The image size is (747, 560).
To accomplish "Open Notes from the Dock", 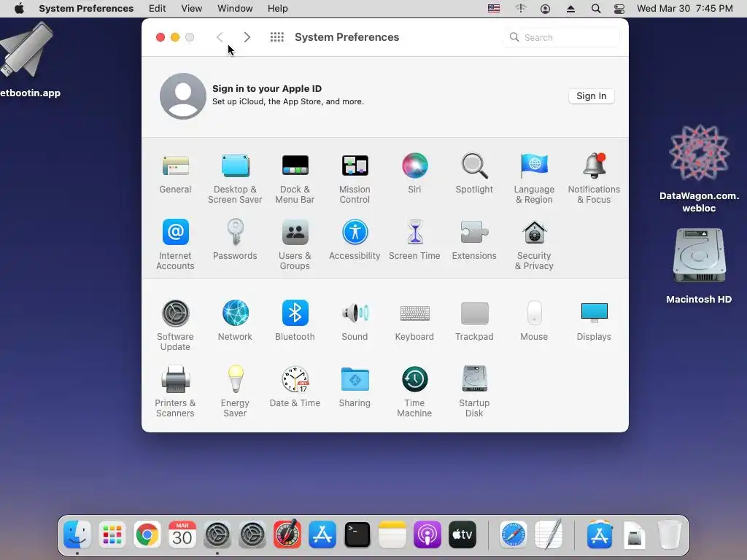I will tap(392, 534).
